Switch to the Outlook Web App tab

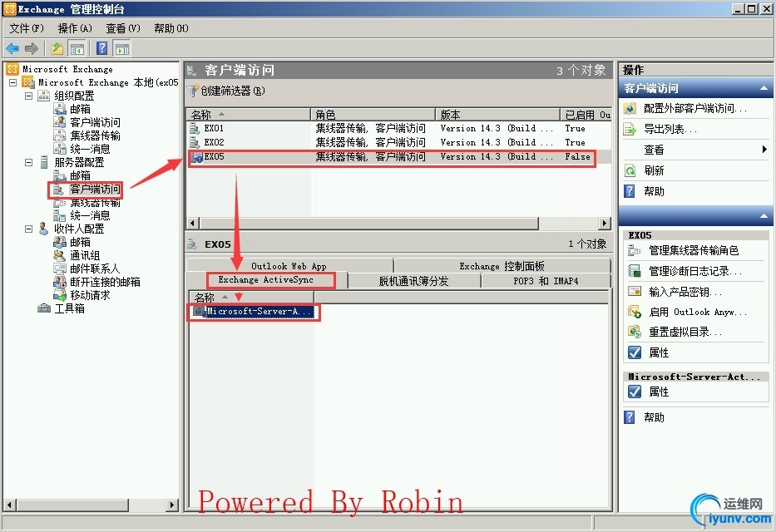289,266
